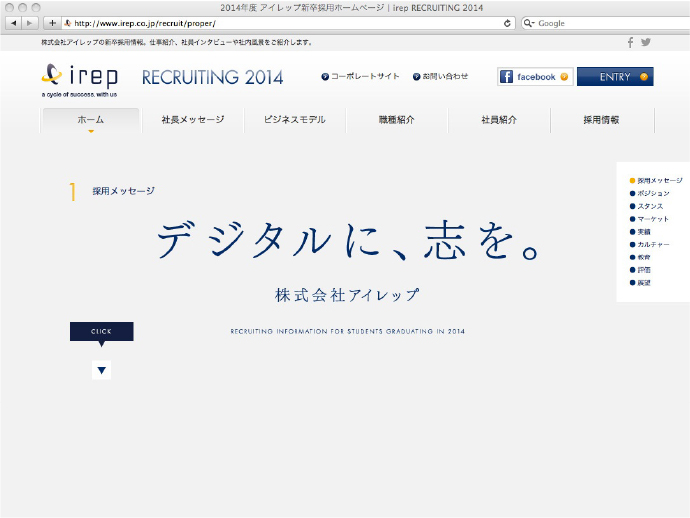
Task: Select 教育 in side section menu
Action: 640,257
